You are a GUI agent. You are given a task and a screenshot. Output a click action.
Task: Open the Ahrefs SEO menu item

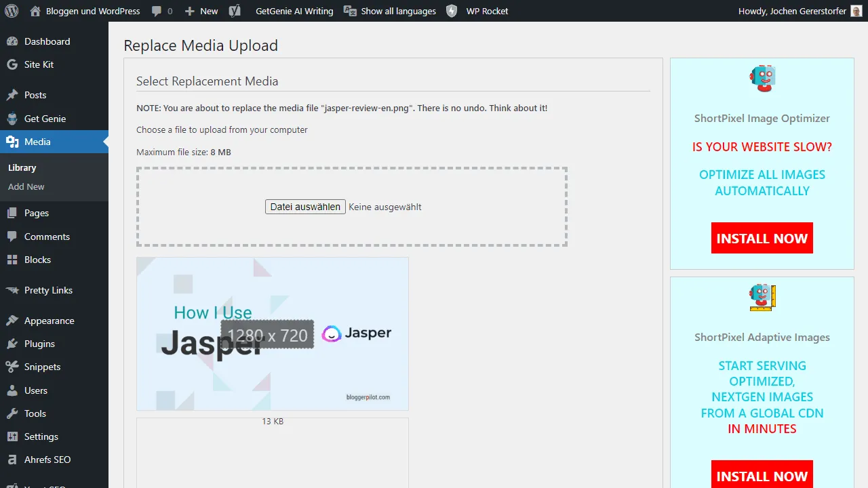tap(54, 460)
